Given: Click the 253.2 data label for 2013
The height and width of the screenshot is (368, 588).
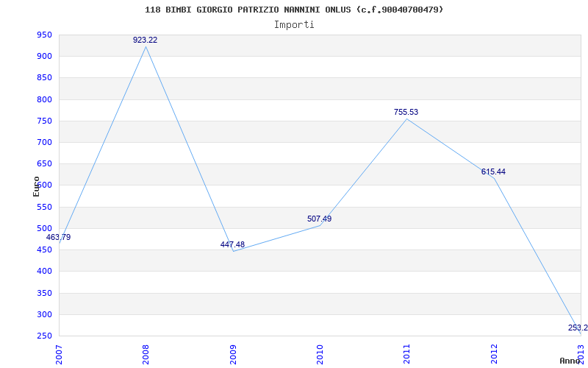Looking at the screenshot, I should tap(578, 328).
